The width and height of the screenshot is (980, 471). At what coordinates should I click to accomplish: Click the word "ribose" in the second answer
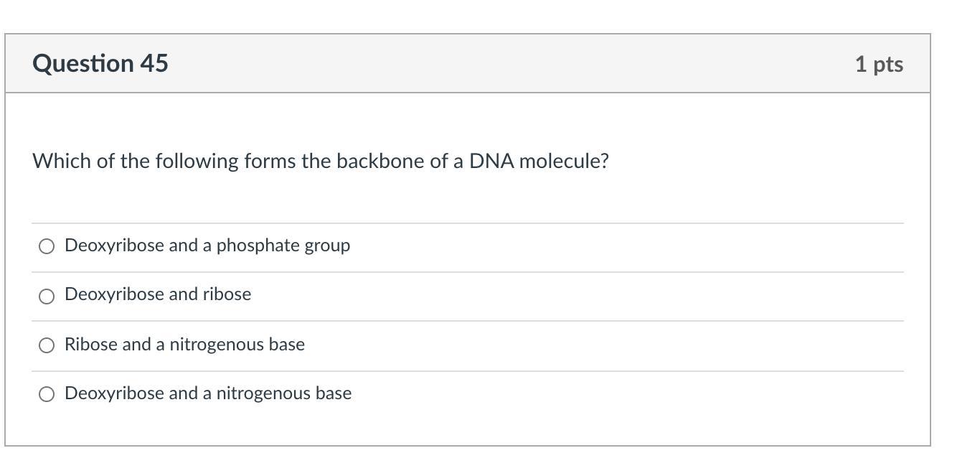click(227, 294)
